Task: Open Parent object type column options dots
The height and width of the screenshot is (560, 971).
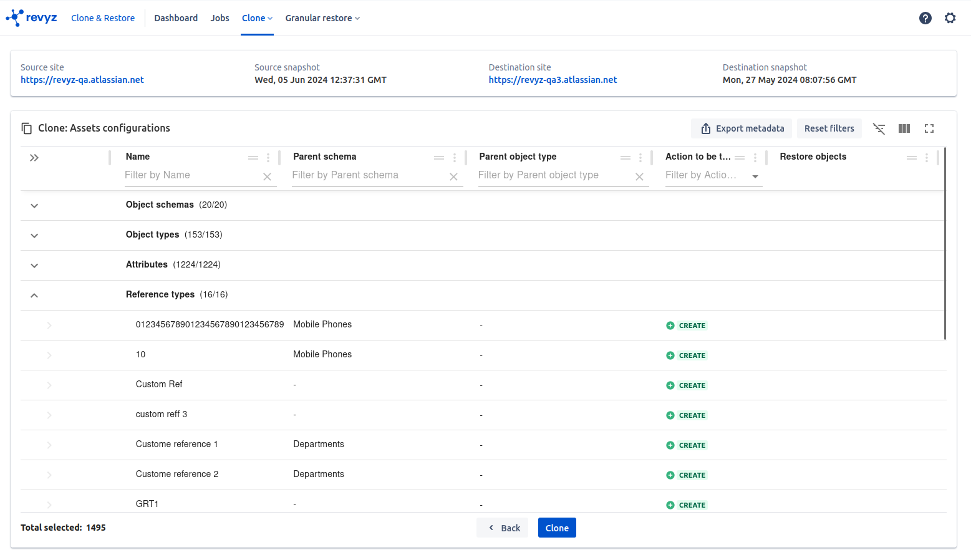Action: [640, 158]
